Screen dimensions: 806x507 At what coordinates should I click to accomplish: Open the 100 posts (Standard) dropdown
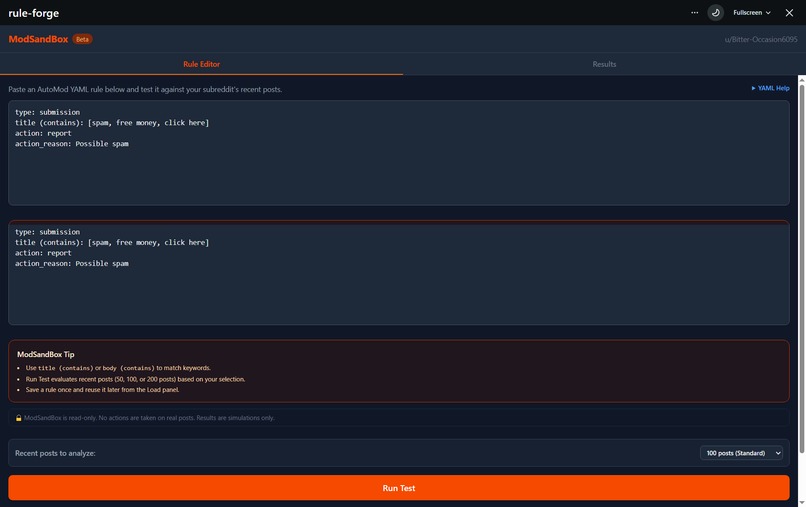tap(741, 453)
